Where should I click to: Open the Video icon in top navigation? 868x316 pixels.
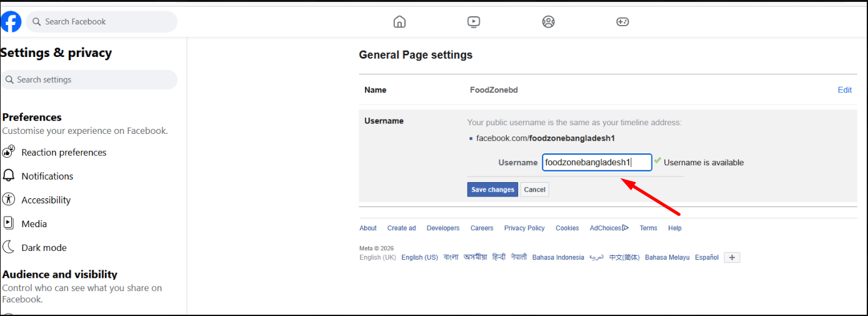[x=474, y=22]
